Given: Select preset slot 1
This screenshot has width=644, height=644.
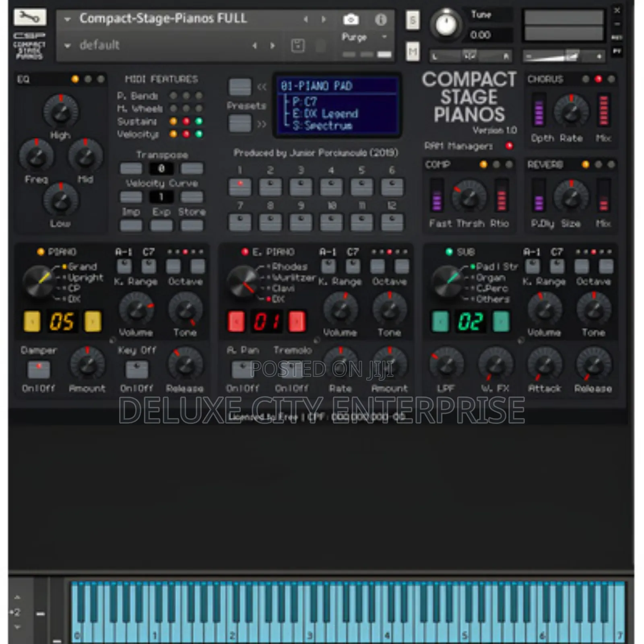Looking at the screenshot, I should click(240, 187).
